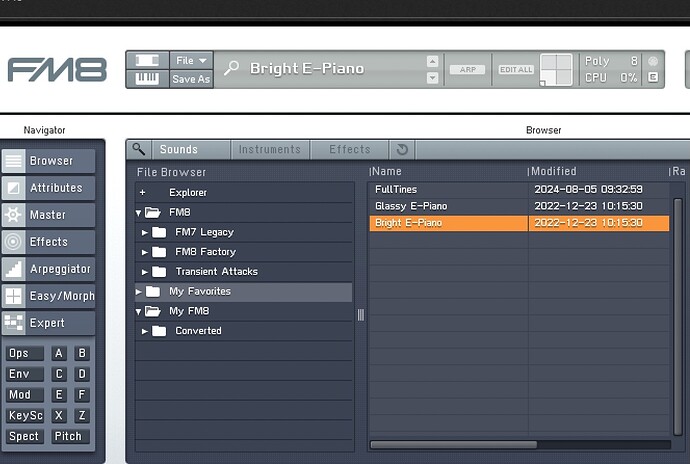
Task: Click the plus icon beside Explorer
Action: point(142,192)
